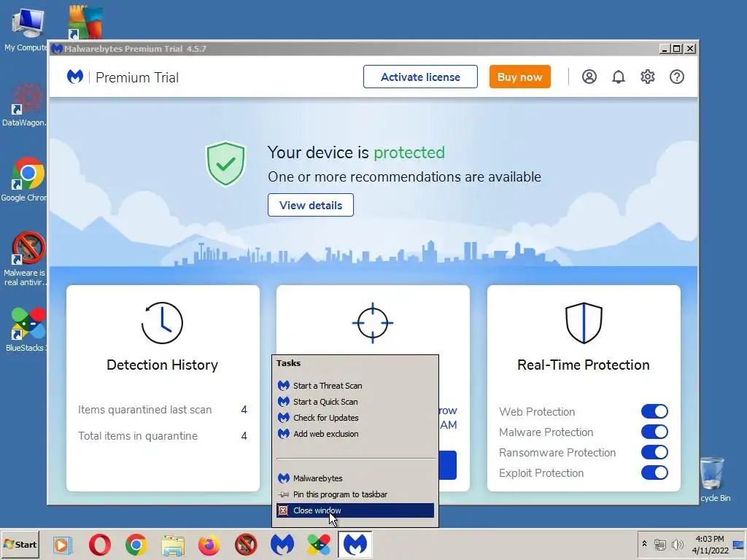Click the green protected shield icon
Viewport: 747px width, 560px height.
pyautogui.click(x=225, y=163)
